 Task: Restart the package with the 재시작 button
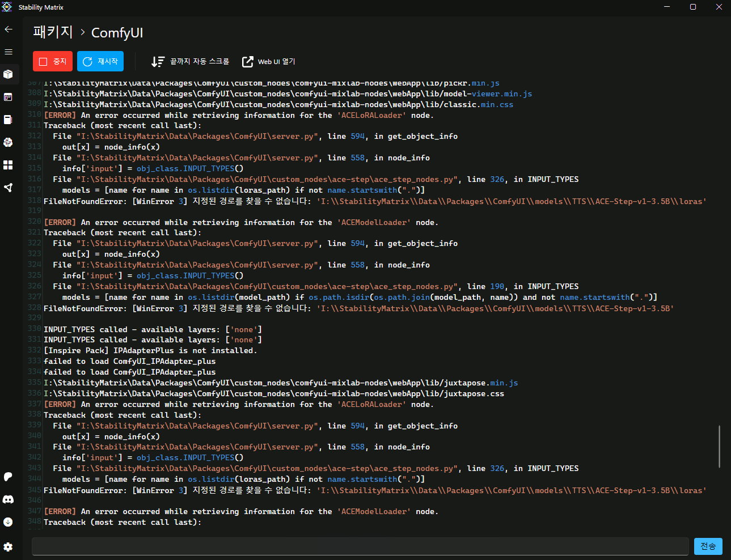point(100,61)
